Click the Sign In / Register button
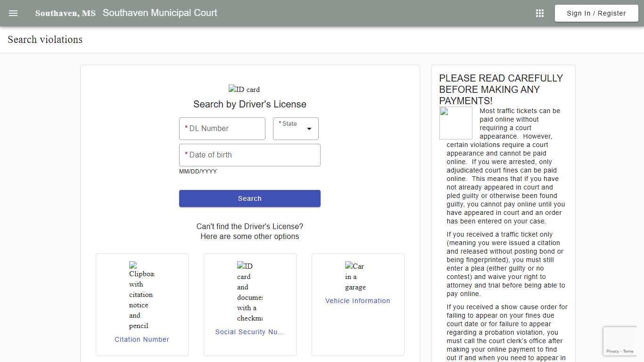The image size is (644, 362). tap(596, 13)
